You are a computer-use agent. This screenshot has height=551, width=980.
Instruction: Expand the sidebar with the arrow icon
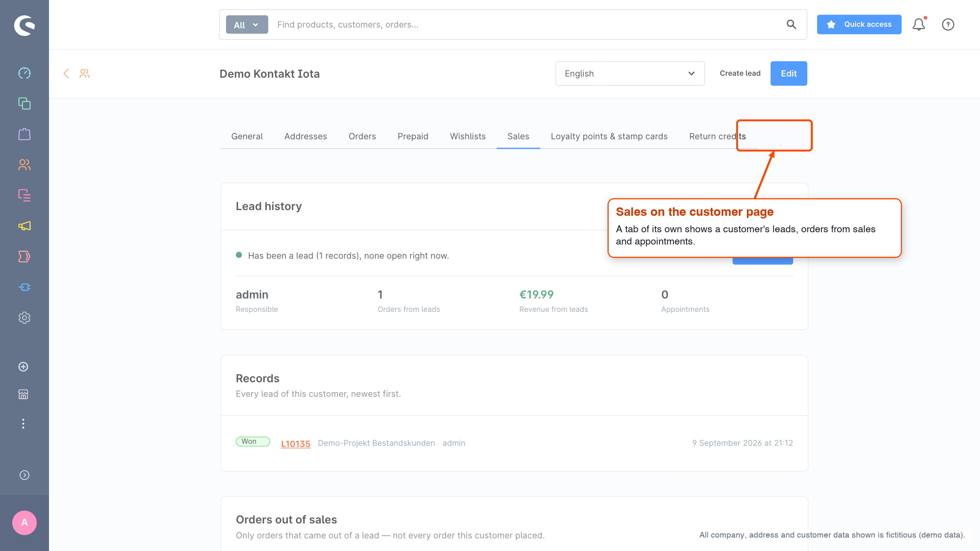coord(24,475)
